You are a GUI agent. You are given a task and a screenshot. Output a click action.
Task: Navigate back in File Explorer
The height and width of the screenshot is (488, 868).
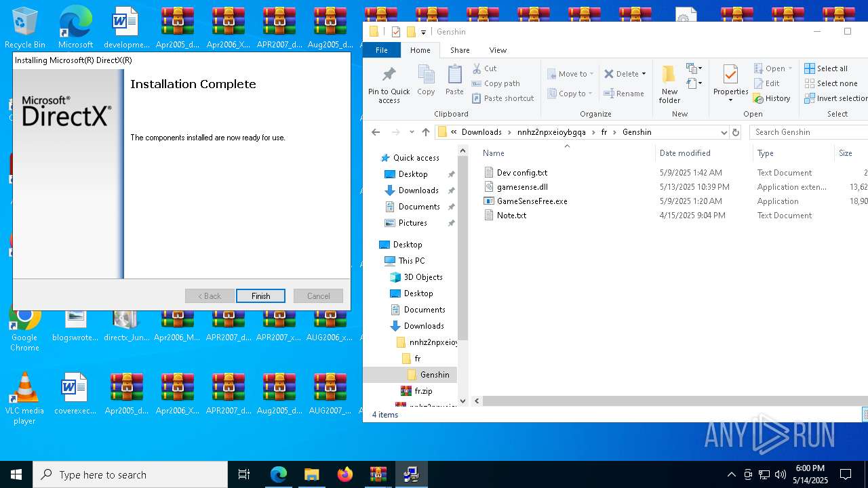pyautogui.click(x=376, y=132)
